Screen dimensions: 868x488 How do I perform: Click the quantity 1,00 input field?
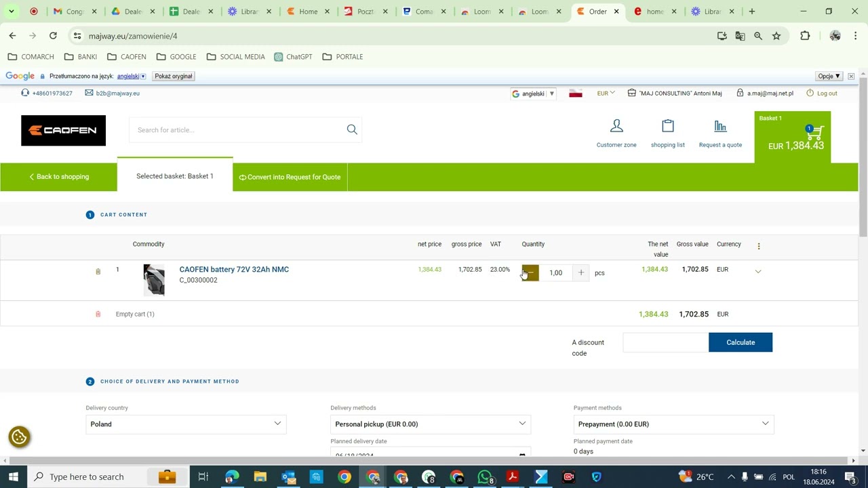(556, 272)
